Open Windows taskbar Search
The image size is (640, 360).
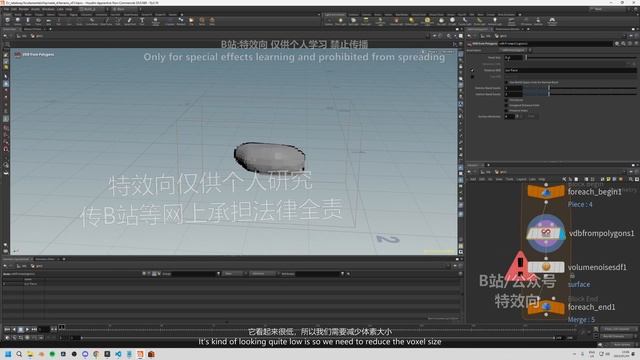(19, 354)
